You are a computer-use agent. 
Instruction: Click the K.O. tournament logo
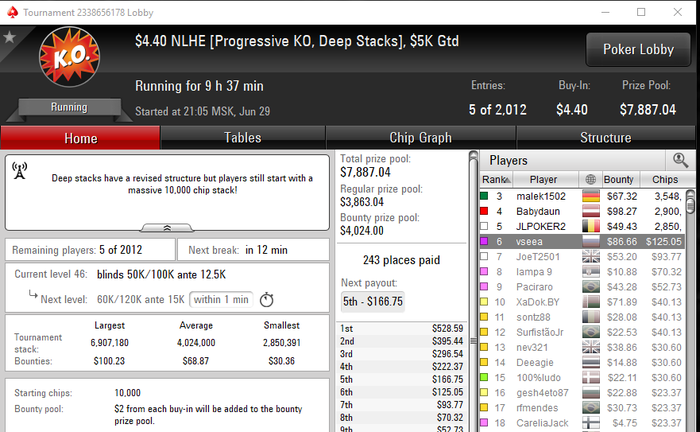coord(70,57)
